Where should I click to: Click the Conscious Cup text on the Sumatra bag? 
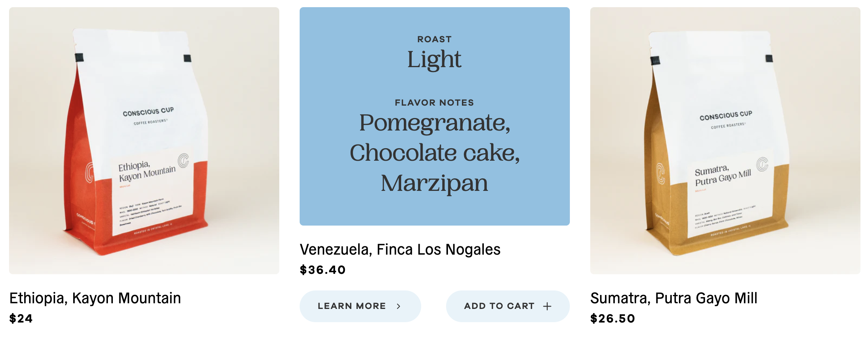[726, 116]
